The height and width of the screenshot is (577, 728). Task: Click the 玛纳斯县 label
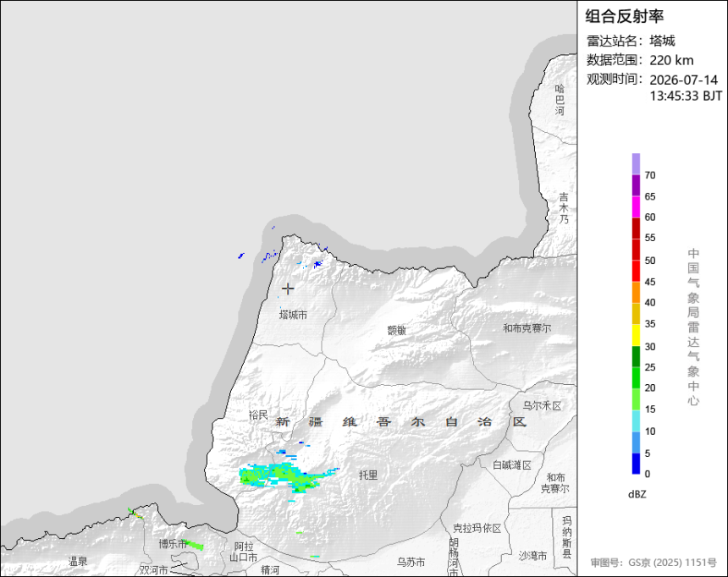567,537
